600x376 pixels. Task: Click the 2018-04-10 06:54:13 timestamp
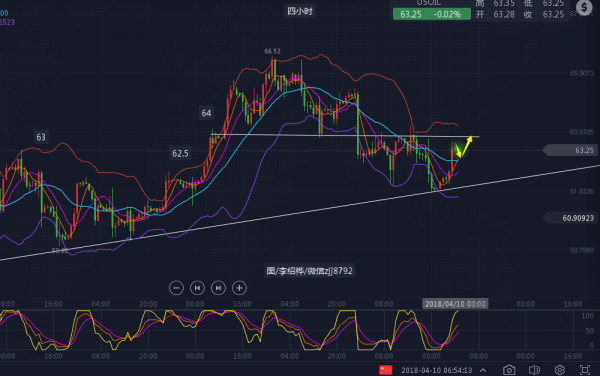point(437,370)
